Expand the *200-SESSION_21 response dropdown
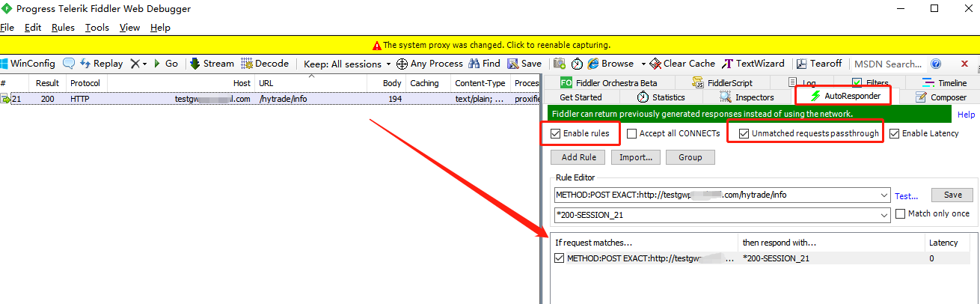The height and width of the screenshot is (304, 980). (x=885, y=215)
